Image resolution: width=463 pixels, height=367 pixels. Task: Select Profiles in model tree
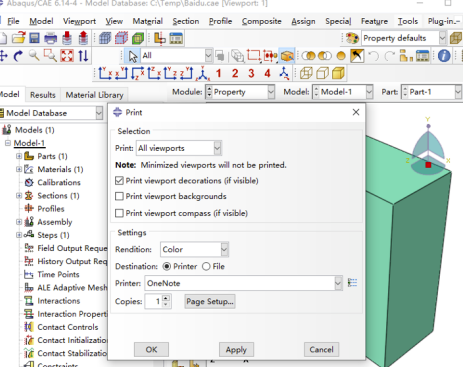pyautogui.click(x=51, y=209)
